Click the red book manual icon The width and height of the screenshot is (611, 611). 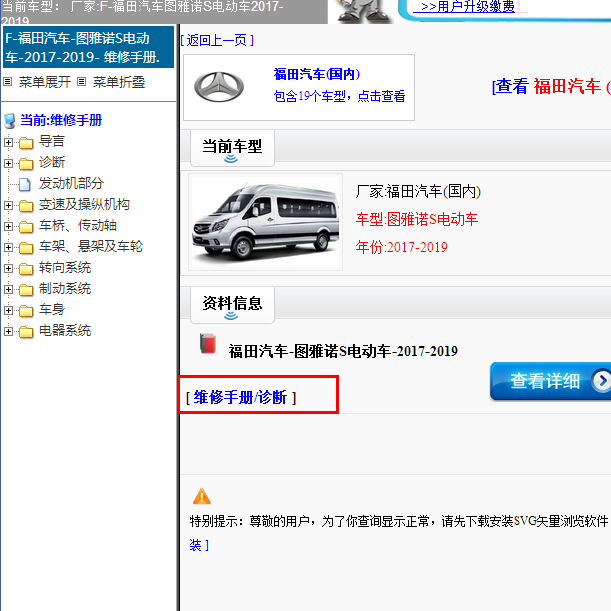[x=208, y=343]
